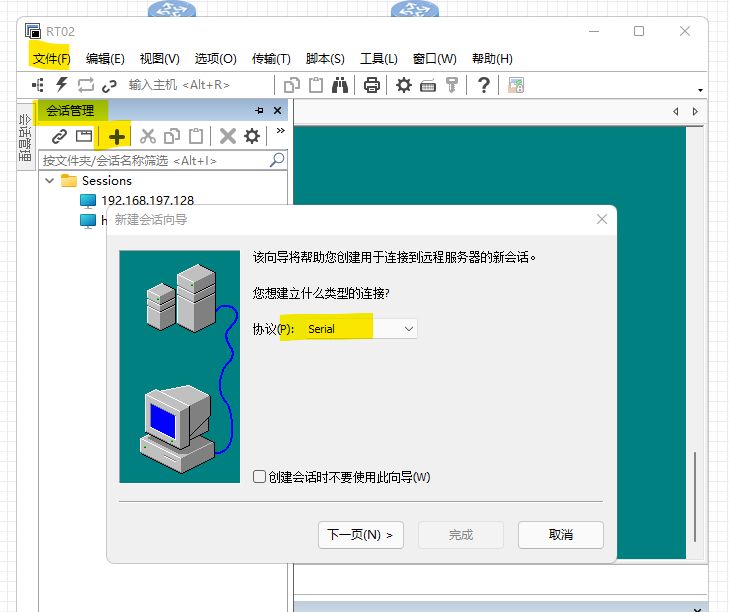Click the Quick Connect lightning icon
729x612 pixels.
pyautogui.click(x=62, y=85)
